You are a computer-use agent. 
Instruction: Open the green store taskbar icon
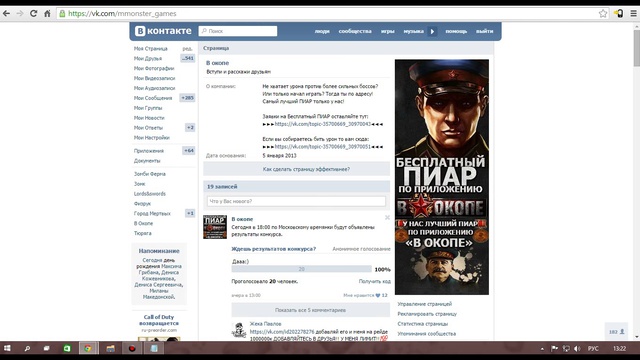click(x=67, y=348)
